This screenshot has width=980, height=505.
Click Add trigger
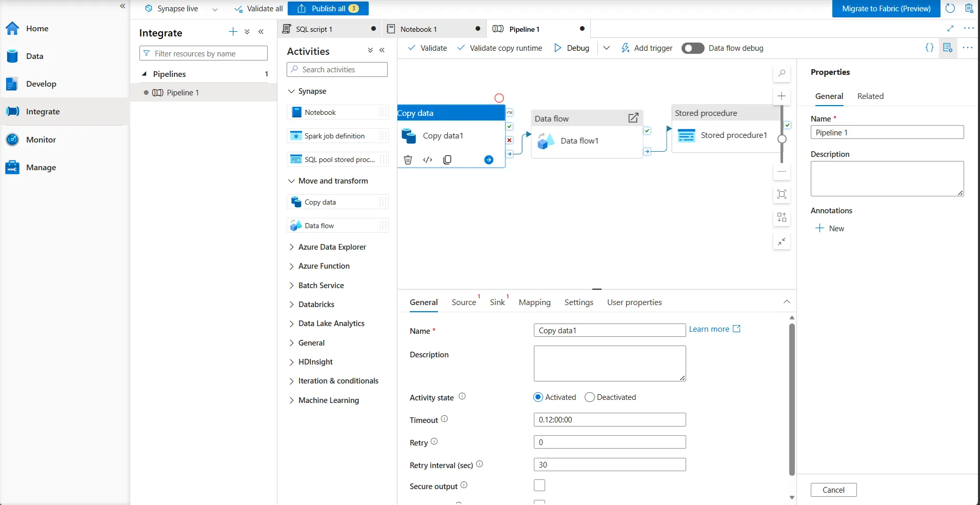tap(647, 48)
